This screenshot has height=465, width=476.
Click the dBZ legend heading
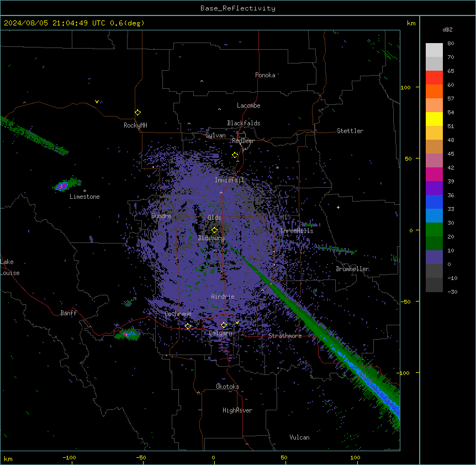click(447, 29)
